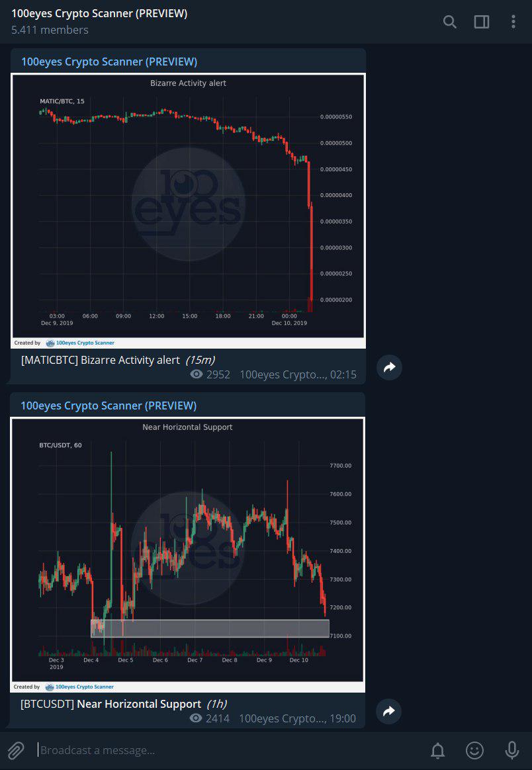Click the 5.411 members label
532x770 pixels.
tap(49, 30)
